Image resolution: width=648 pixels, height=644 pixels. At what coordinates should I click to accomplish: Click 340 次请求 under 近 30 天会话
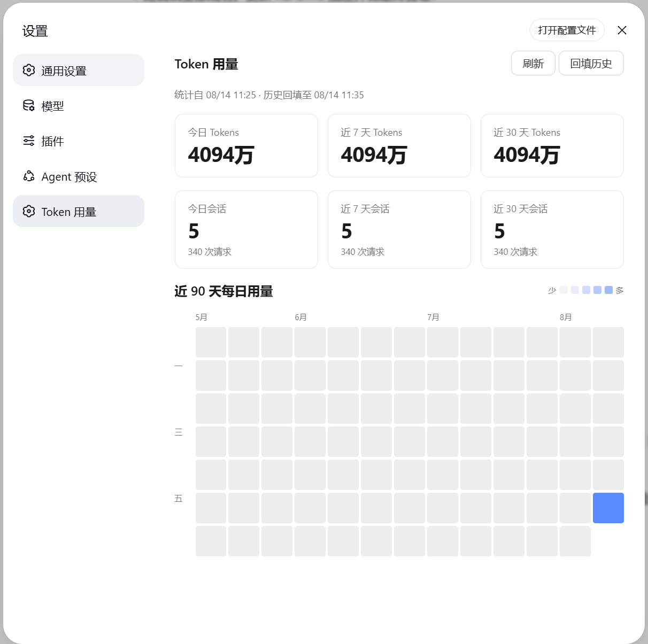click(x=515, y=252)
